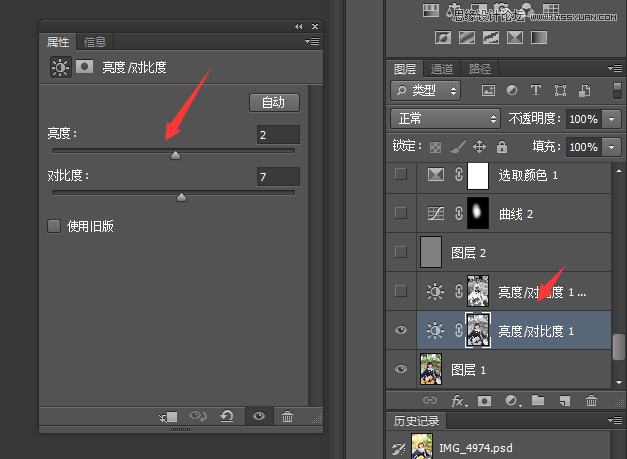Click the brightness slider handle
Image resolution: width=627 pixels, height=459 pixels.
175,155
